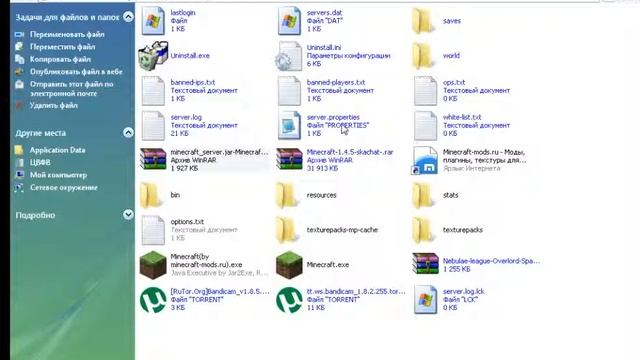The image size is (640, 360).
Task: Click 'Удалить файл' task link
Action: (x=53, y=105)
